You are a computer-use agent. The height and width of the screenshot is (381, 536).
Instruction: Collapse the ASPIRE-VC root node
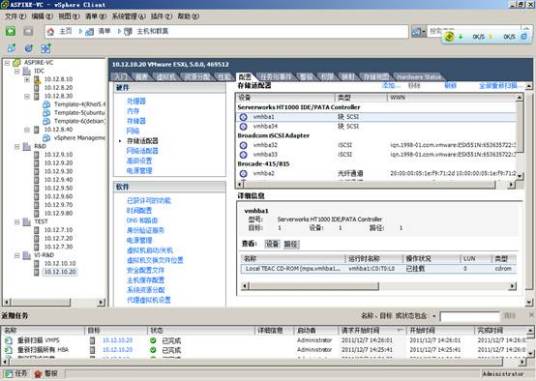(7, 63)
